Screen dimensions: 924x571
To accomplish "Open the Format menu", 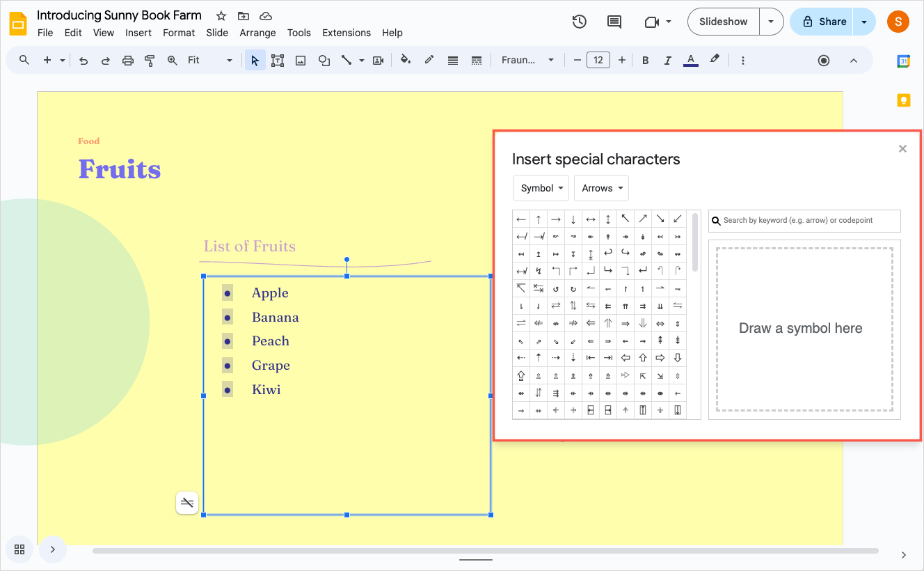I will click(179, 33).
